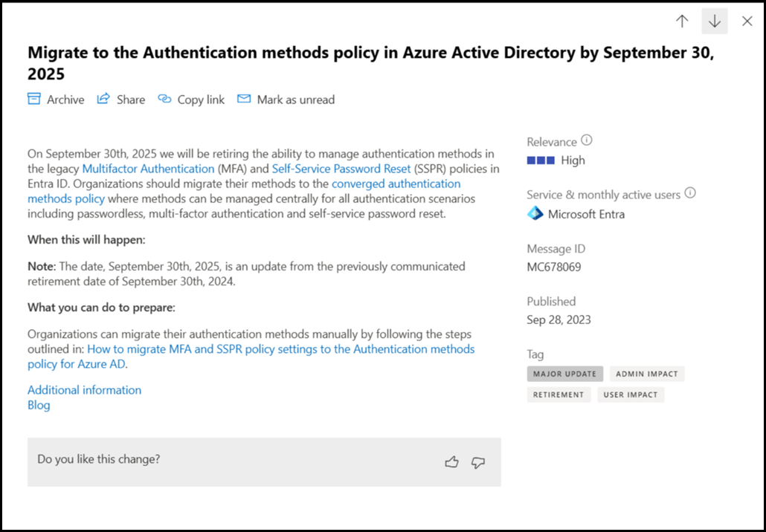Close the message details pane
This screenshot has height=532, width=766.
[x=747, y=22]
